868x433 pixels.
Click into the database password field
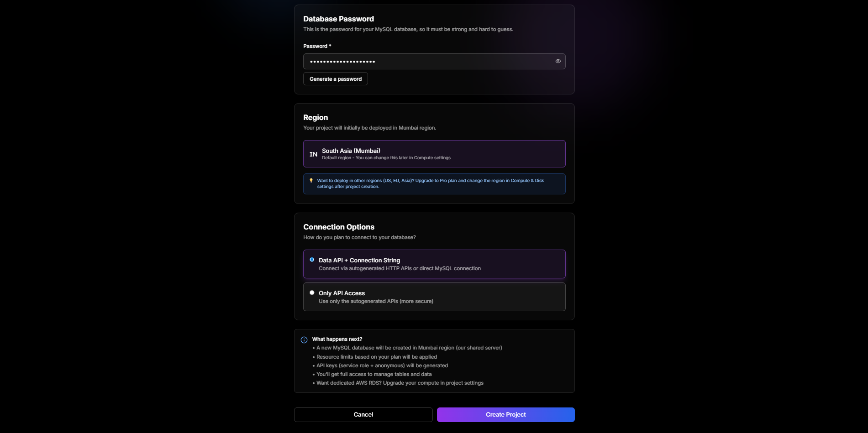pos(429,61)
